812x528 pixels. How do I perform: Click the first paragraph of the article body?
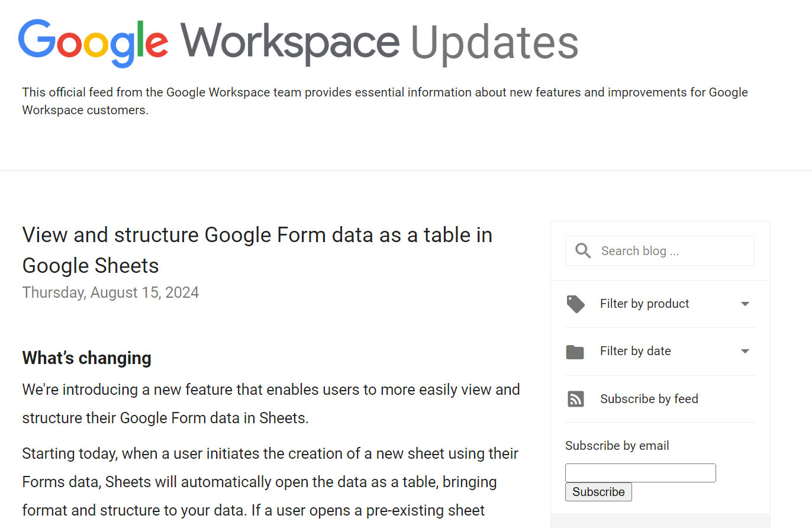(x=271, y=403)
